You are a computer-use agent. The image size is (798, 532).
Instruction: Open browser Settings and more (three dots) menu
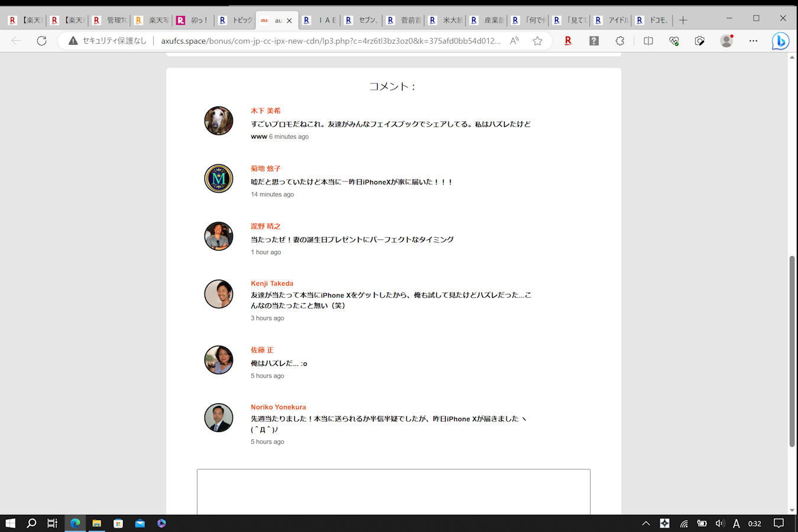click(753, 41)
